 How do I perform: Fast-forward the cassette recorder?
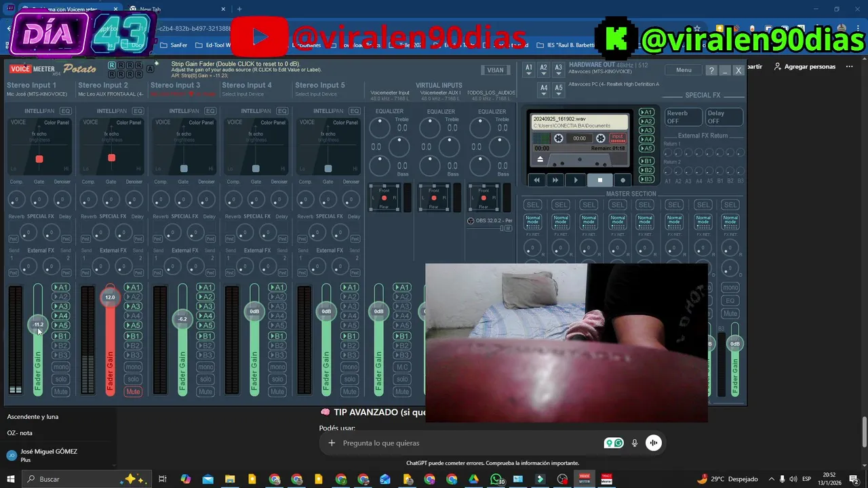[555, 180]
